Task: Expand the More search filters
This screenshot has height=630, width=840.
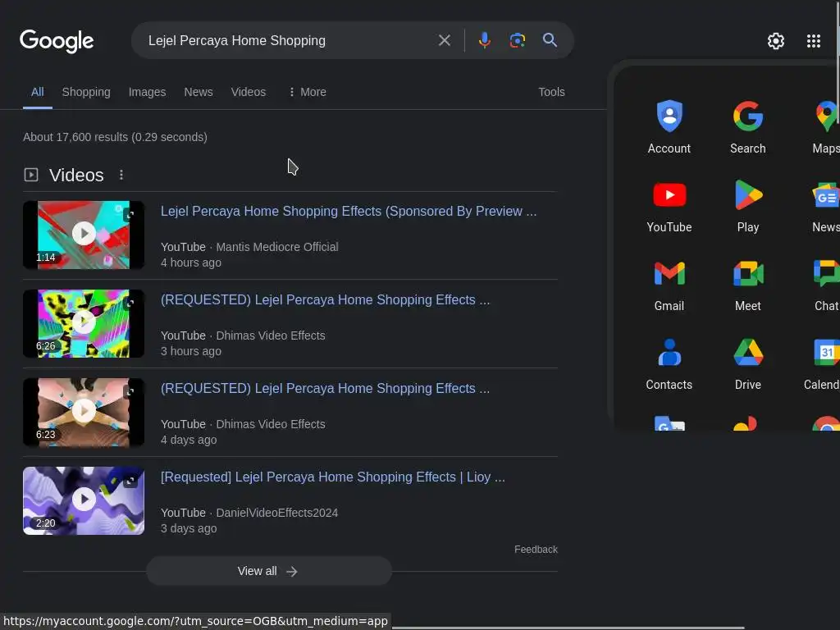Action: pyautogui.click(x=308, y=92)
